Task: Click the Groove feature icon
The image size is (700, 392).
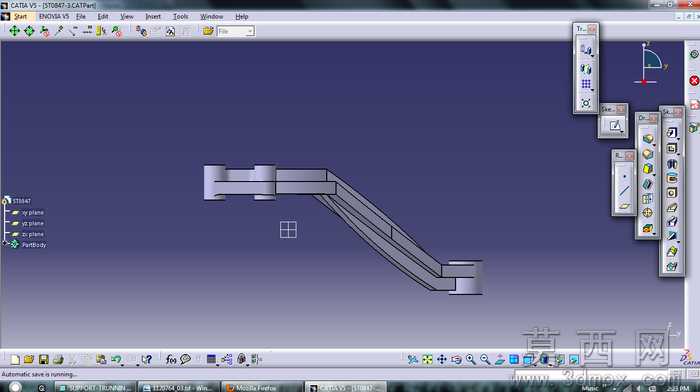Action: pyautogui.click(x=672, y=178)
